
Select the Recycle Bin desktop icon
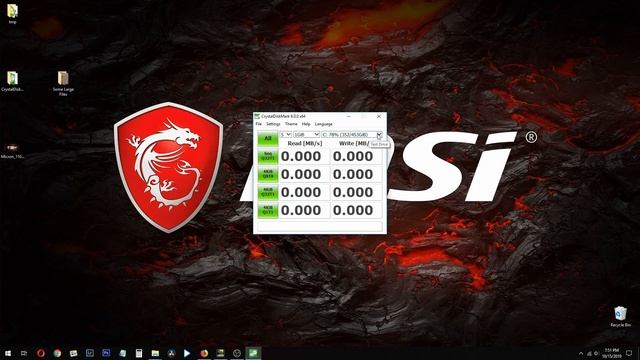[620, 317]
